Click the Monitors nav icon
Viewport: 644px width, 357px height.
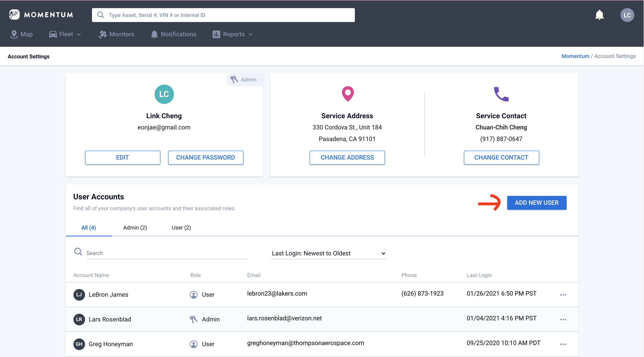[x=102, y=34]
